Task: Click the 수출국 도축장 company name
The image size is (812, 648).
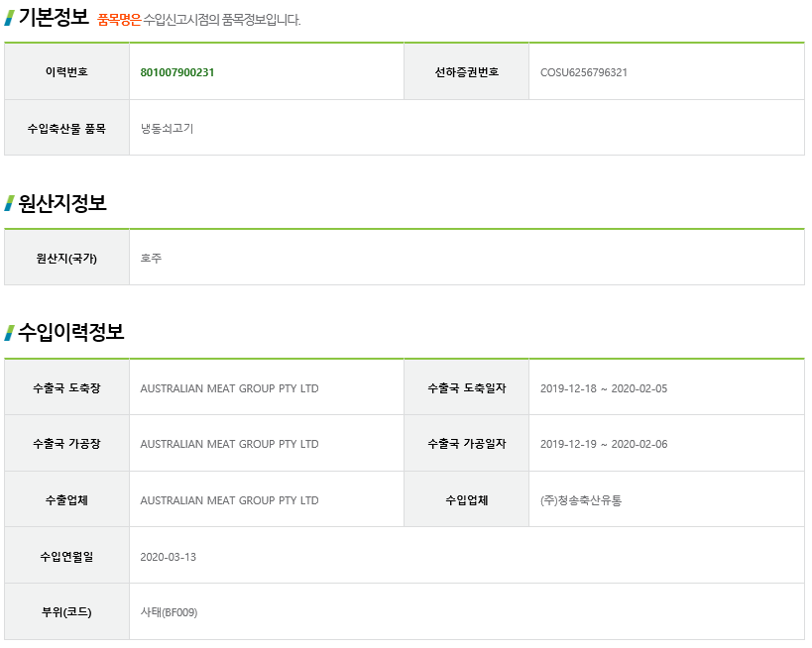Action: tap(229, 388)
